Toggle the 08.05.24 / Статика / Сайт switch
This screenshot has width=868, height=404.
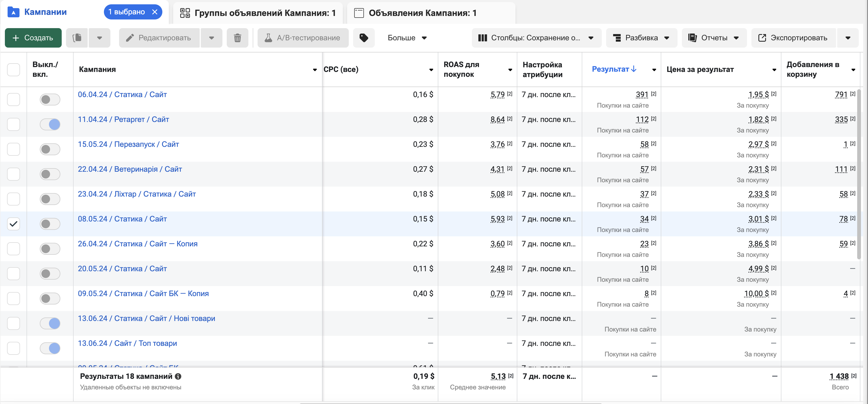coord(50,224)
